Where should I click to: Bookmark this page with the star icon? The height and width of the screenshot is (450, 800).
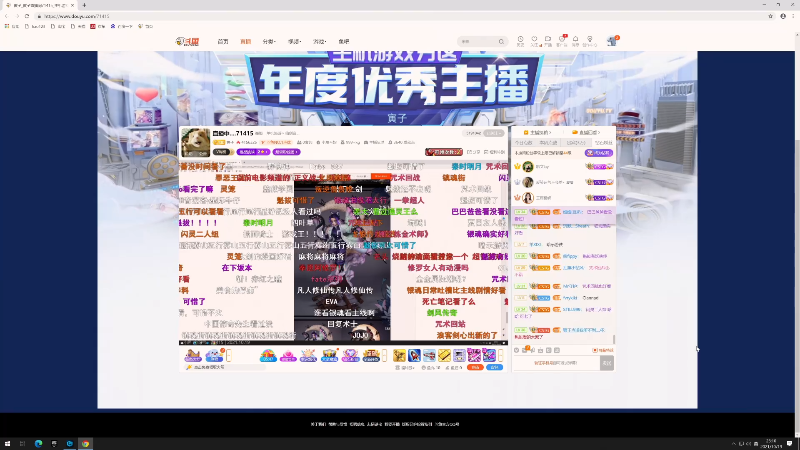770,16
